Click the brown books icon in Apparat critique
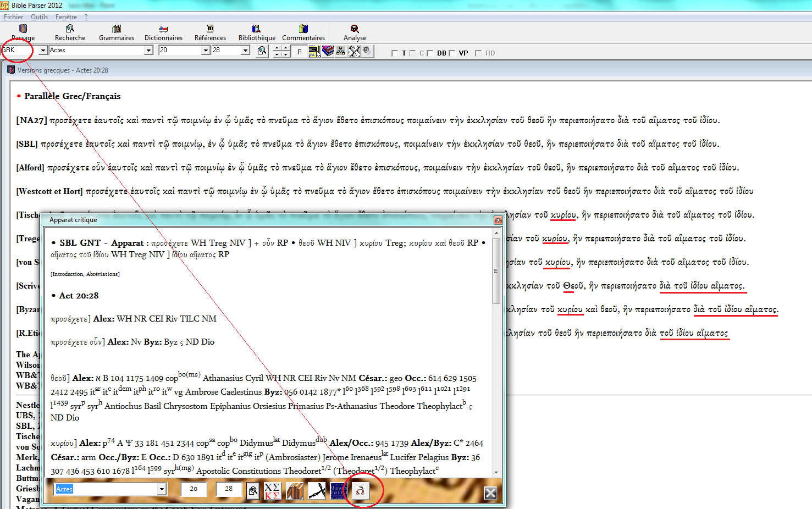This screenshot has height=509, width=812. click(295, 491)
